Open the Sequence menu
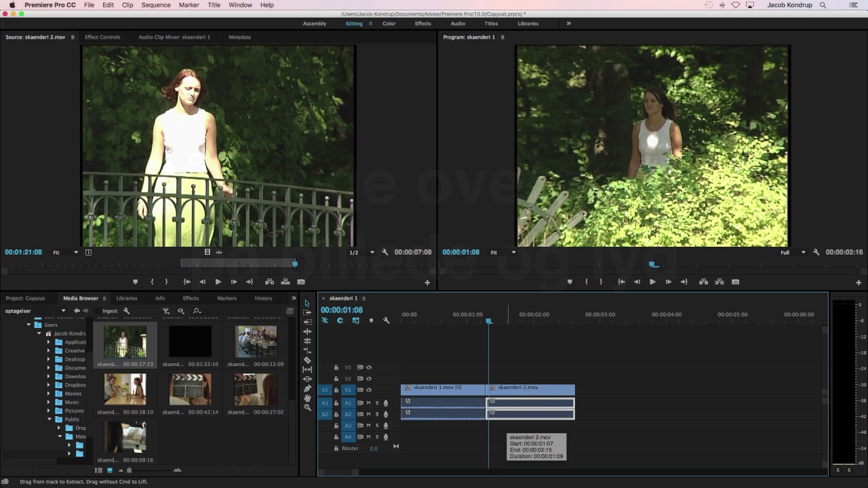 [x=156, y=5]
